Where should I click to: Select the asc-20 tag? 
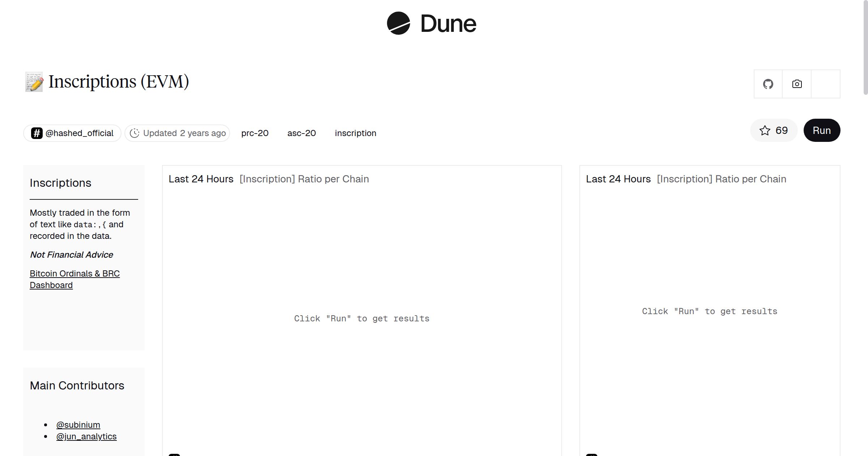coord(301,133)
